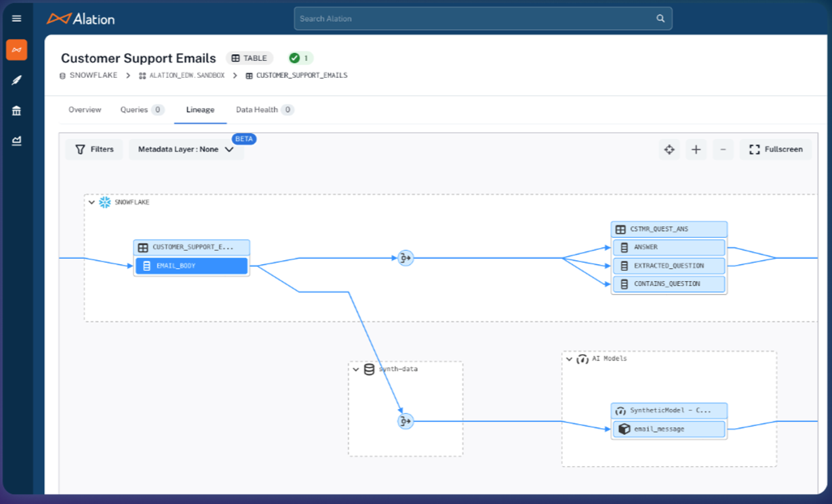Select the orange Alation sidebar icon

17,49
